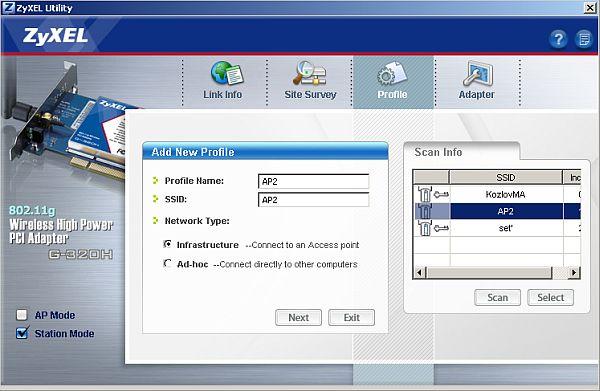The width and height of the screenshot is (600, 391).
Task: Click the antenna icon in AP2 row
Action: point(424,211)
